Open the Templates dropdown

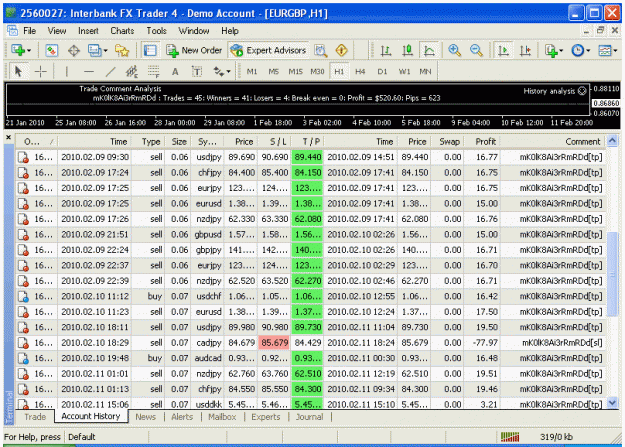(x=608, y=50)
